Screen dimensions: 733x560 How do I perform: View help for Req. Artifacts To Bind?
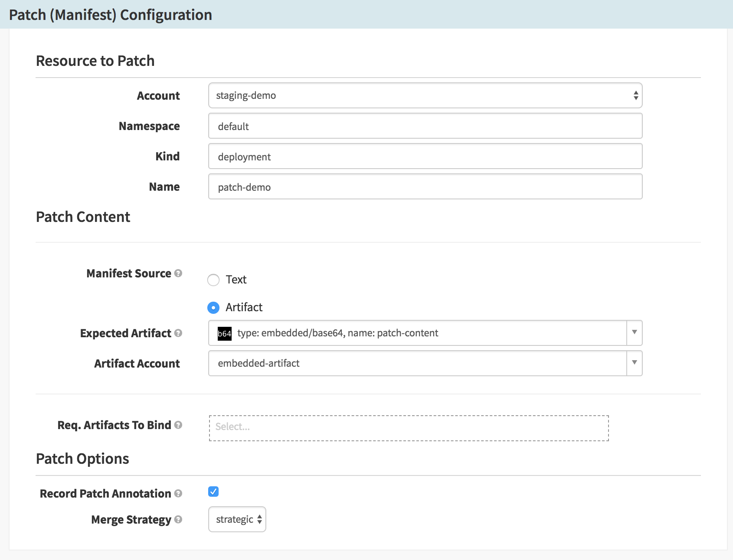[x=178, y=425]
